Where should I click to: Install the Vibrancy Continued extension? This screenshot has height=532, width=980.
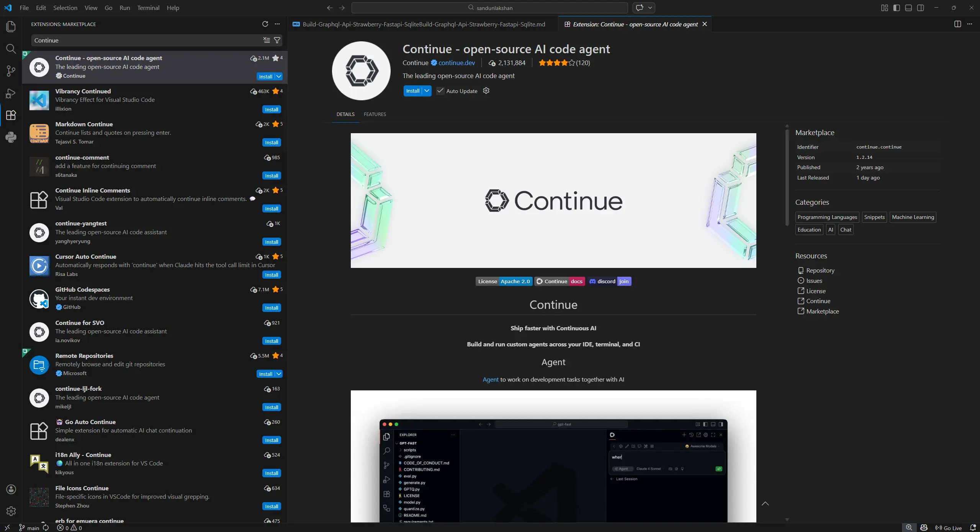pos(271,109)
